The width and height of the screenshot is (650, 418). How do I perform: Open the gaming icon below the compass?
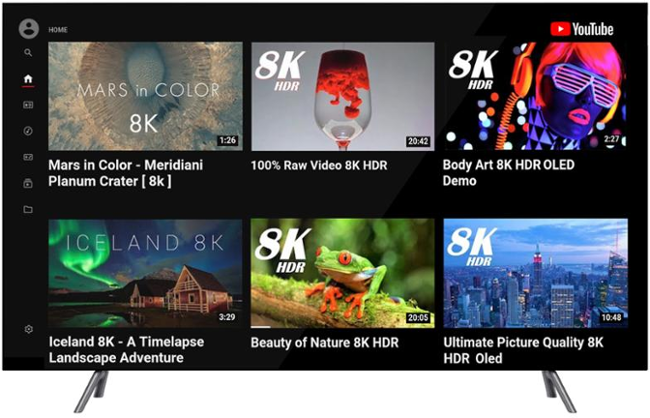[28, 157]
